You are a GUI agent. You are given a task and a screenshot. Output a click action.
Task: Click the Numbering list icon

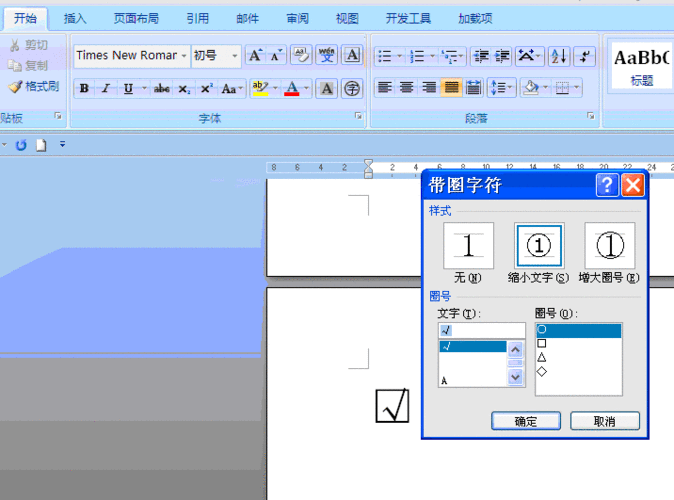[x=417, y=56]
